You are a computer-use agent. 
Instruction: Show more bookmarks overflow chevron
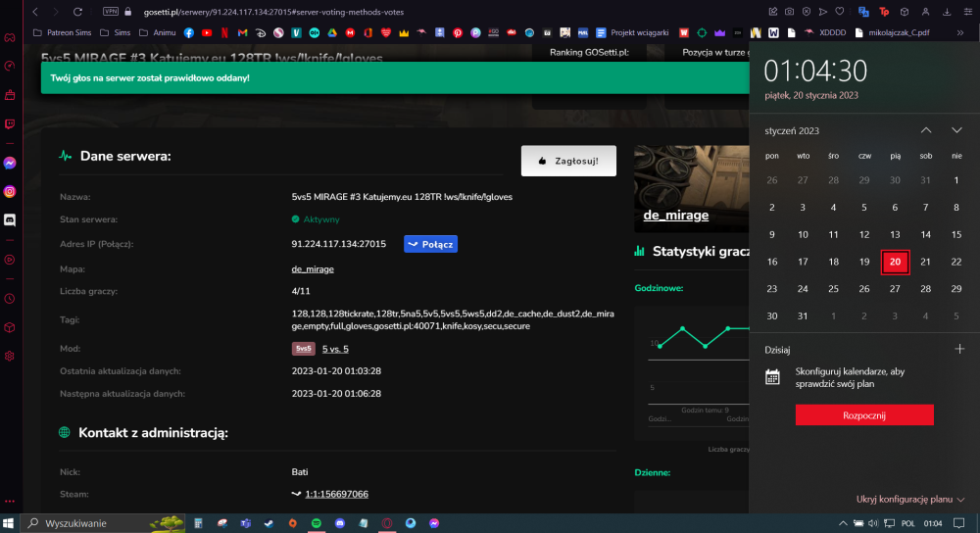960,32
